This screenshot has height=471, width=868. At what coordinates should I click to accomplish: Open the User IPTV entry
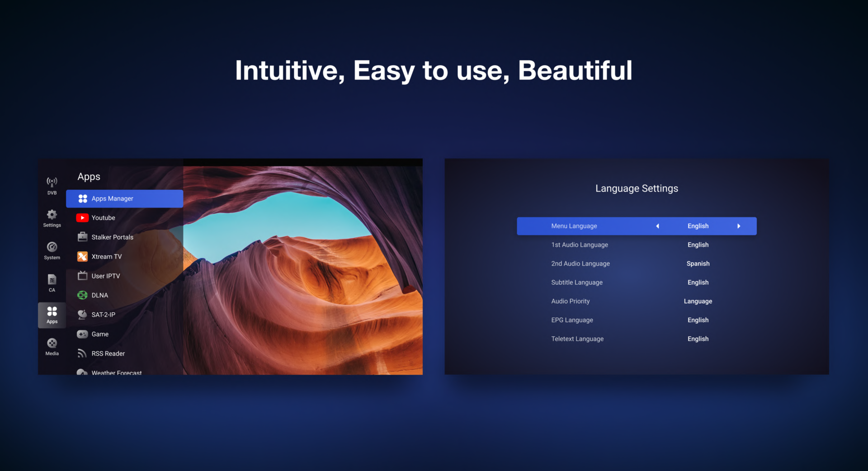point(124,276)
